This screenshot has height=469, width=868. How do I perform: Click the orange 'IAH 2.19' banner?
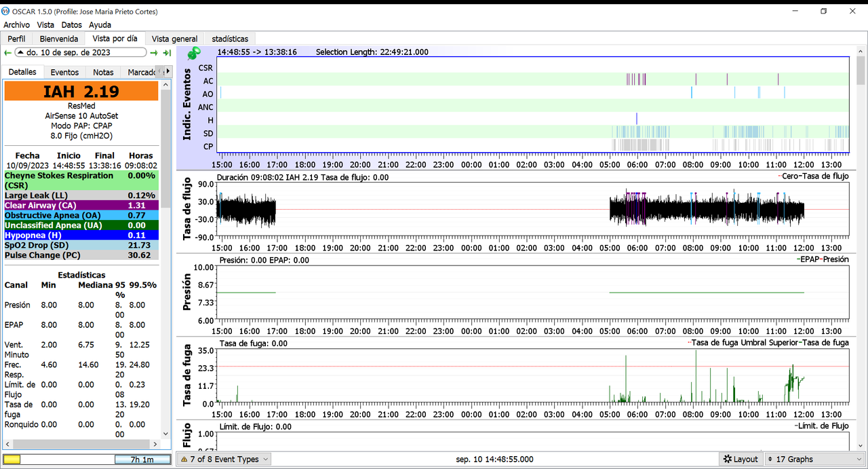pos(81,92)
